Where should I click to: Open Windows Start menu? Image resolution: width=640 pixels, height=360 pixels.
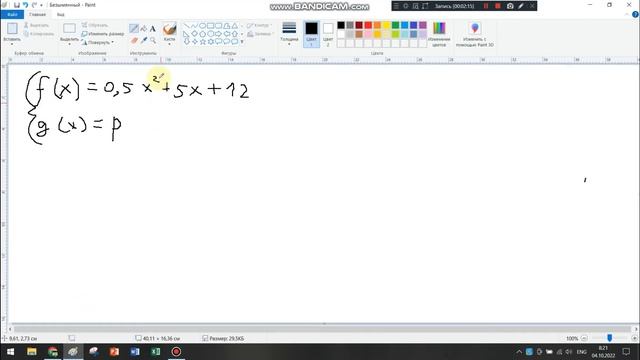(10, 351)
